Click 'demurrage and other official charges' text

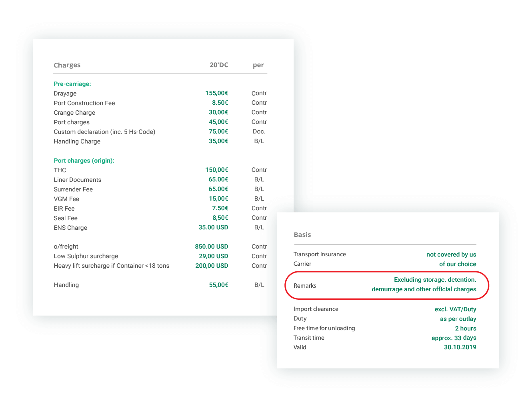pos(424,289)
